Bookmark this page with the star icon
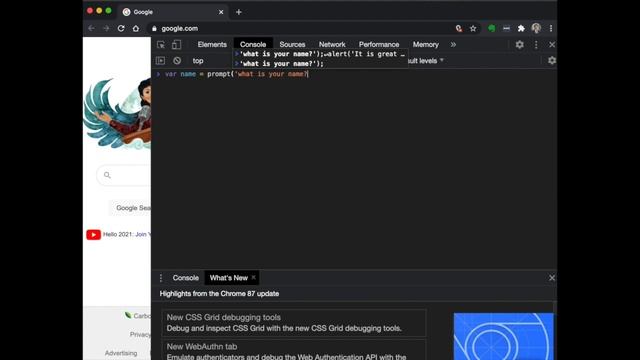 pyautogui.click(x=473, y=28)
